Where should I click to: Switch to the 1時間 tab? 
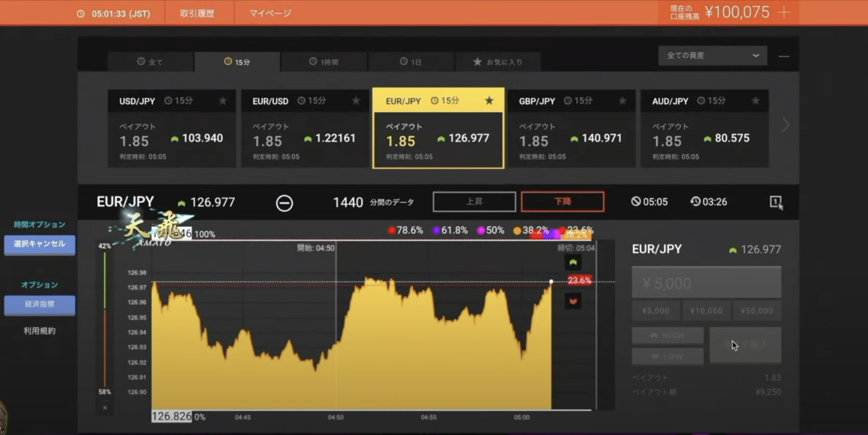coord(324,62)
